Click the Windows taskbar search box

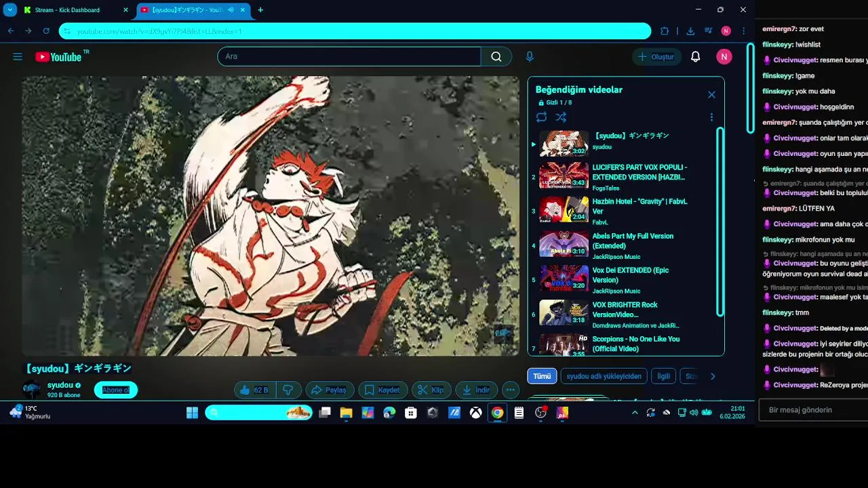pos(258,413)
